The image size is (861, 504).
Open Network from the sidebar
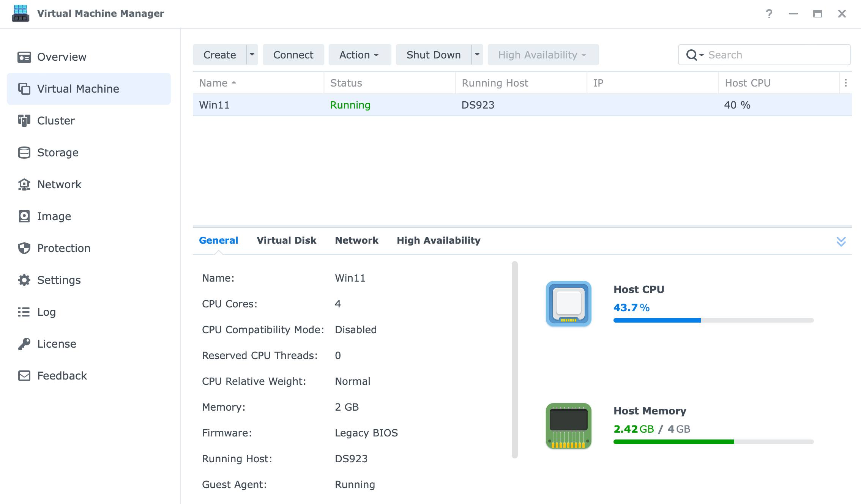89,184
